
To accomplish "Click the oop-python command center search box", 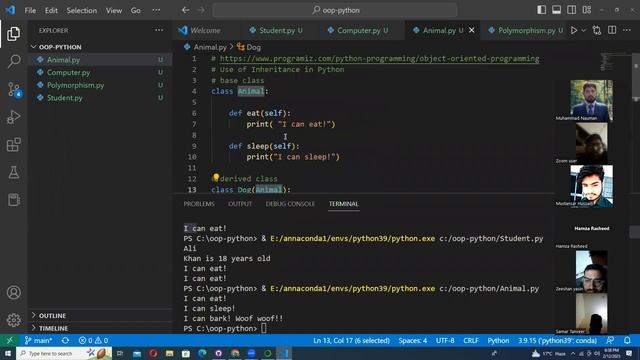I will pyautogui.click(x=335, y=10).
